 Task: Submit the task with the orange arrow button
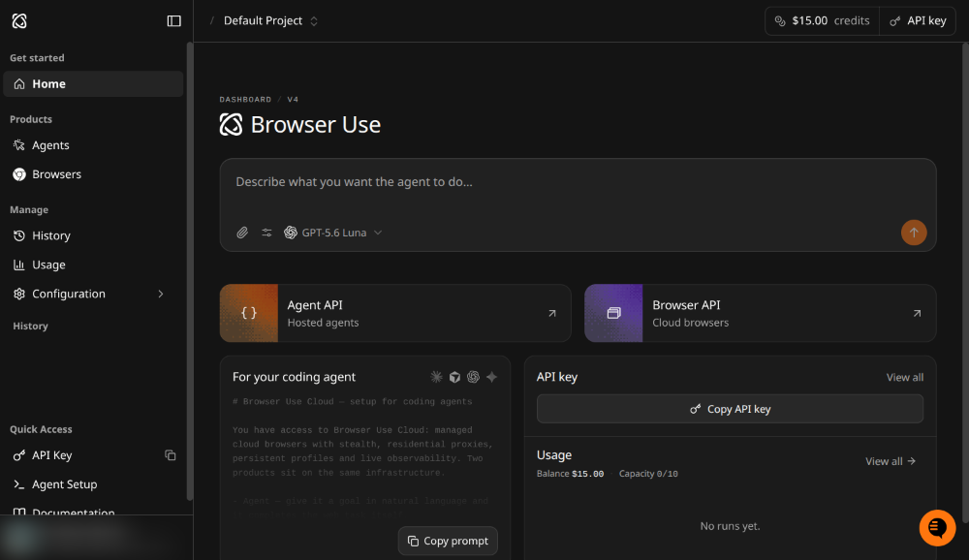click(914, 233)
